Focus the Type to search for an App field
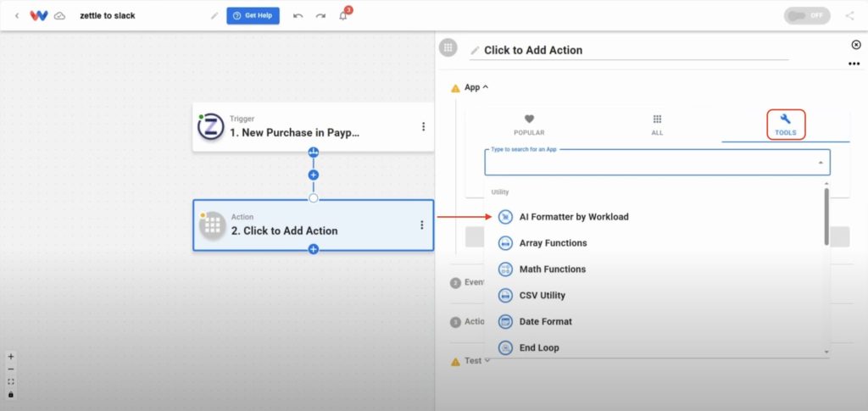This screenshot has height=411, width=868. [657, 163]
